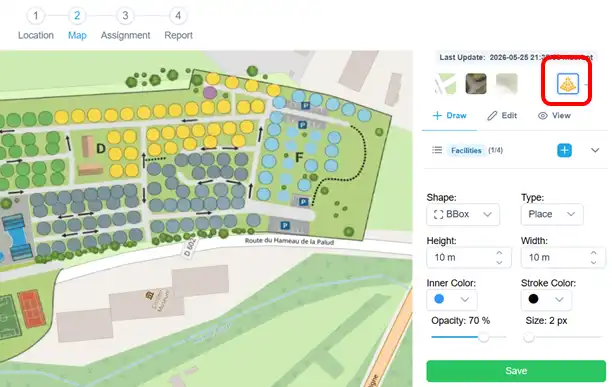Click the purple circle plot on the map
This screenshot has height=387, width=612.
[x=210, y=93]
